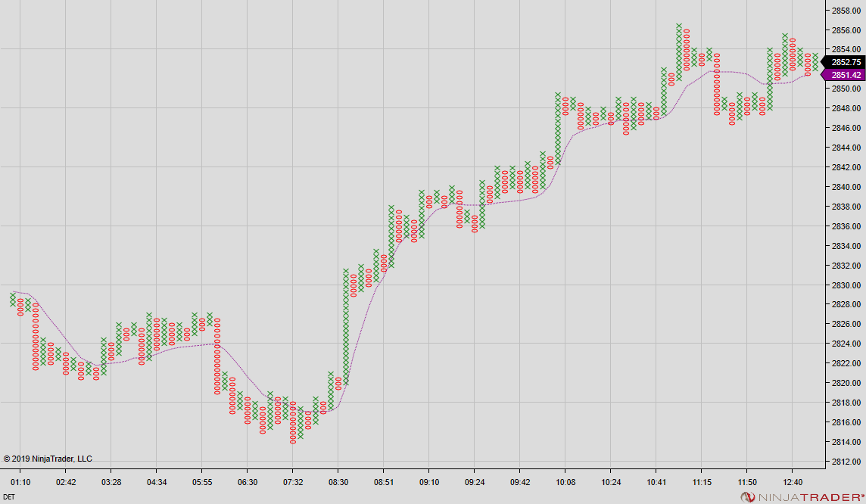The width and height of the screenshot is (866, 504).
Task: Click the 08:30 time axis label
Action: pos(338,483)
